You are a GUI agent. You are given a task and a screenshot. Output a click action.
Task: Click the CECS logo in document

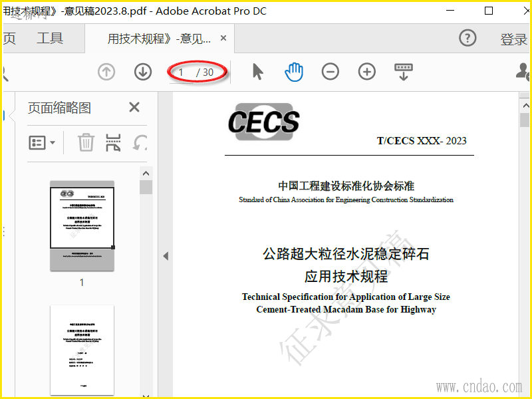(x=264, y=122)
